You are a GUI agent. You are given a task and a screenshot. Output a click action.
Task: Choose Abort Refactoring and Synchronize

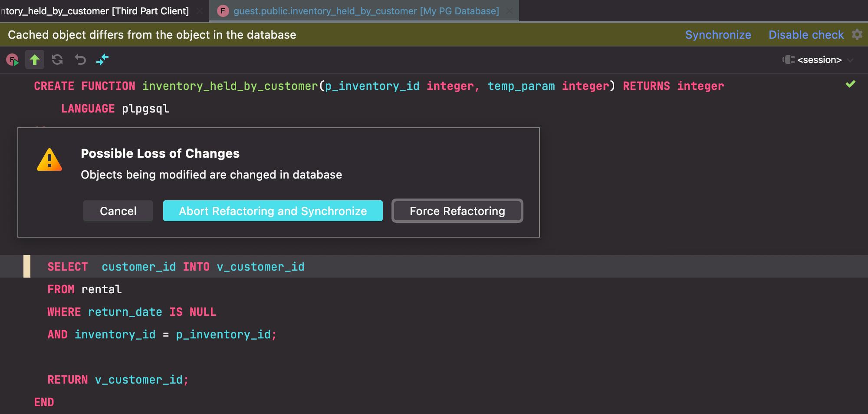click(273, 211)
